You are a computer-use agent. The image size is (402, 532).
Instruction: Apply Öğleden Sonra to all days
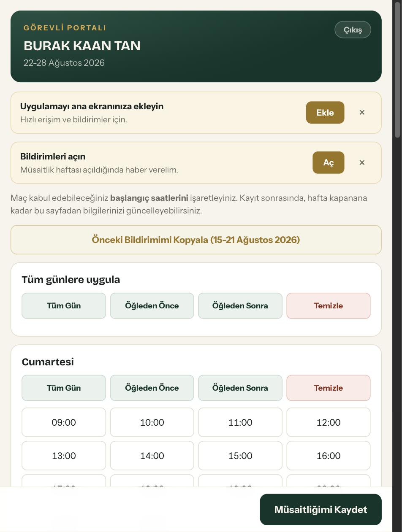point(240,306)
